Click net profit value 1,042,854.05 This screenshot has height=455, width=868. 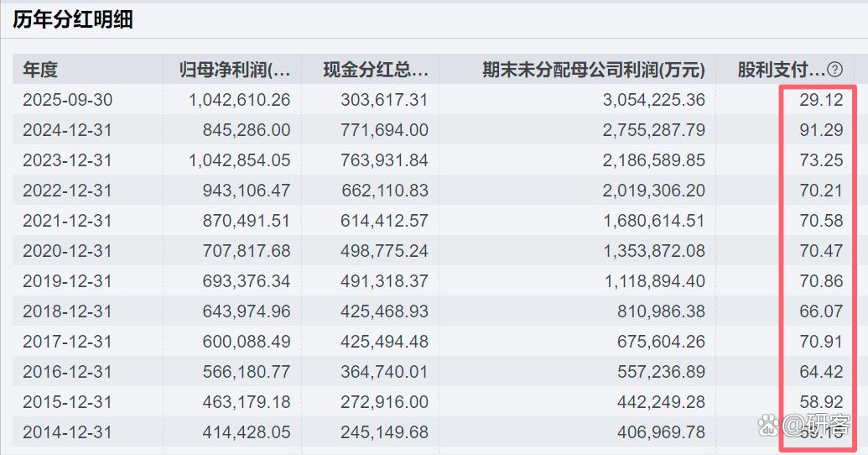tap(239, 160)
